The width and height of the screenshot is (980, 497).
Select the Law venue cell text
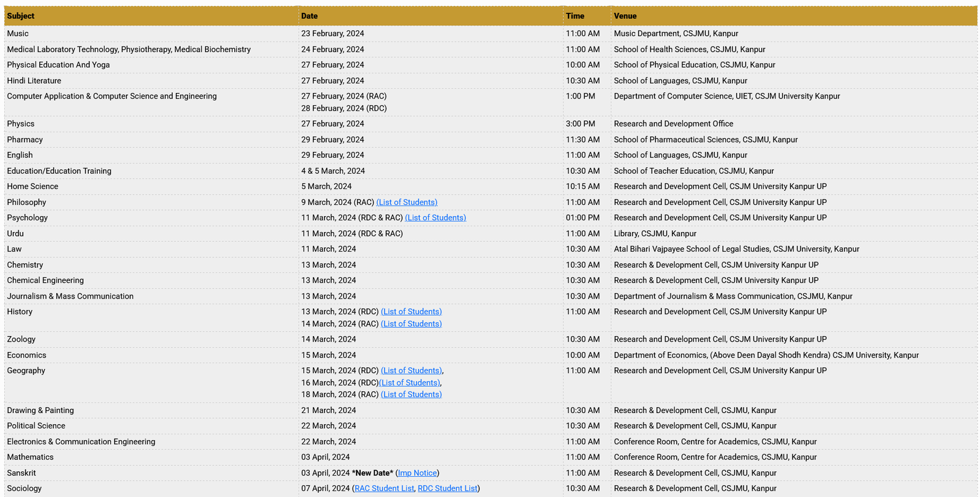[736, 249]
